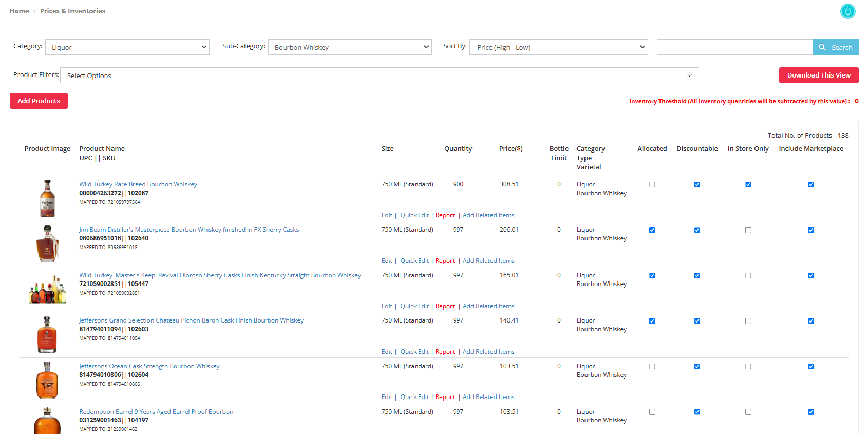Go to Home breadcrumb

[x=20, y=11]
